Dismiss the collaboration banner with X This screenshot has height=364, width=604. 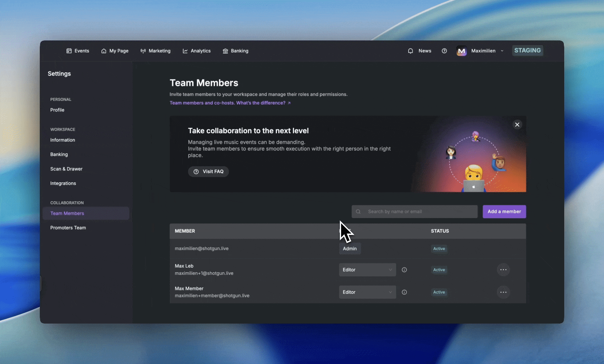tap(517, 125)
